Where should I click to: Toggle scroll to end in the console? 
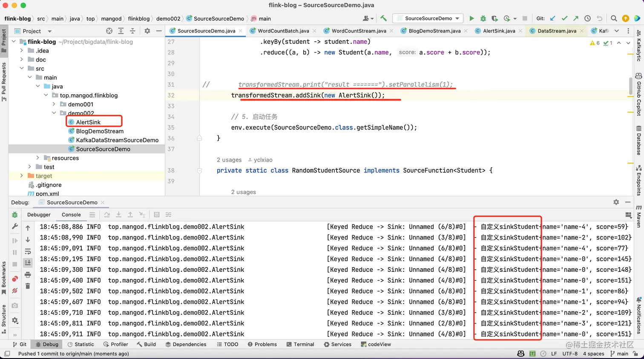pos(28,262)
